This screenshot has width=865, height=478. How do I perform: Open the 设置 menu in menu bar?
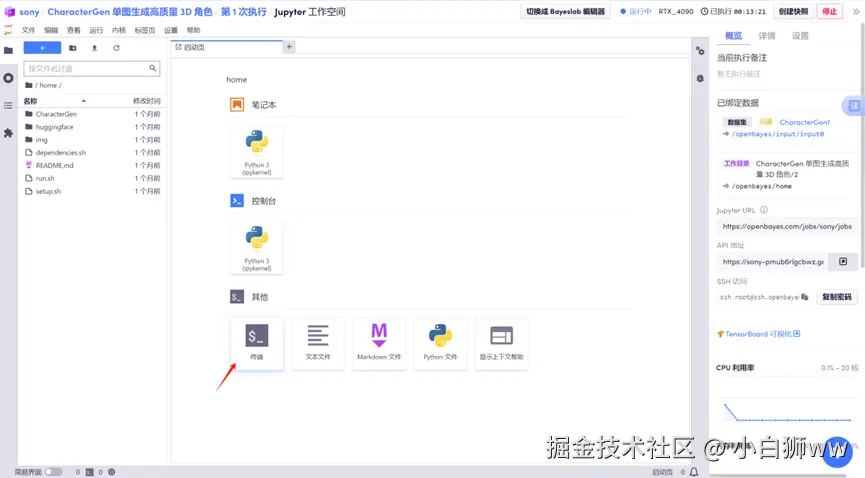click(x=170, y=30)
